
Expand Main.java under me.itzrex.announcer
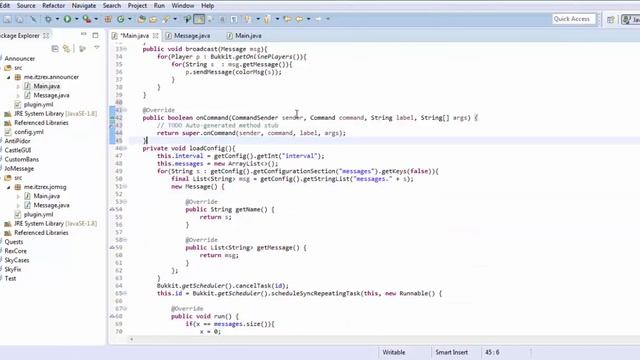click(18, 86)
